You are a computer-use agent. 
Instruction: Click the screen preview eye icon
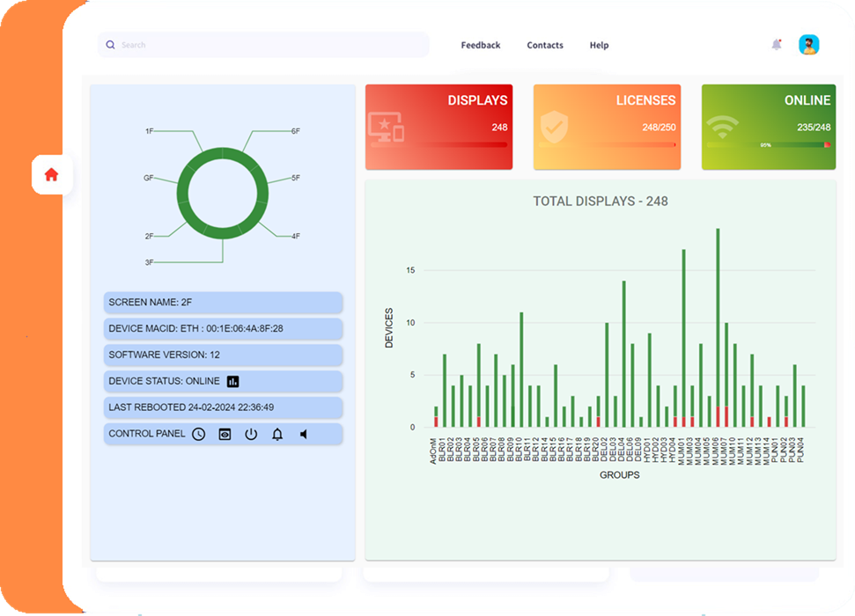pyautogui.click(x=225, y=434)
